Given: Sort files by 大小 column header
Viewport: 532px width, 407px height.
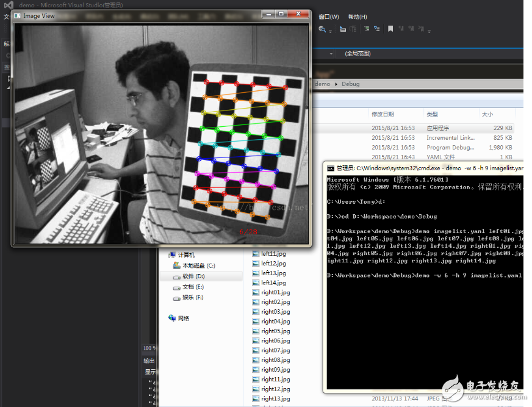Looking at the screenshot, I should pos(487,114).
